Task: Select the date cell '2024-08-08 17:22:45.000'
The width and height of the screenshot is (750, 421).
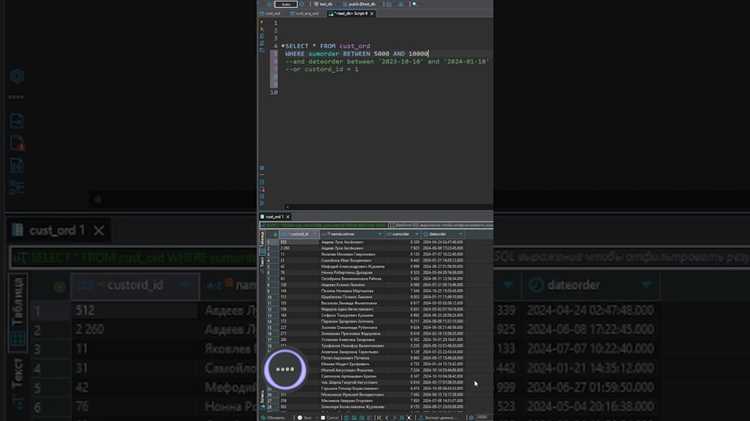Action: click(x=442, y=248)
